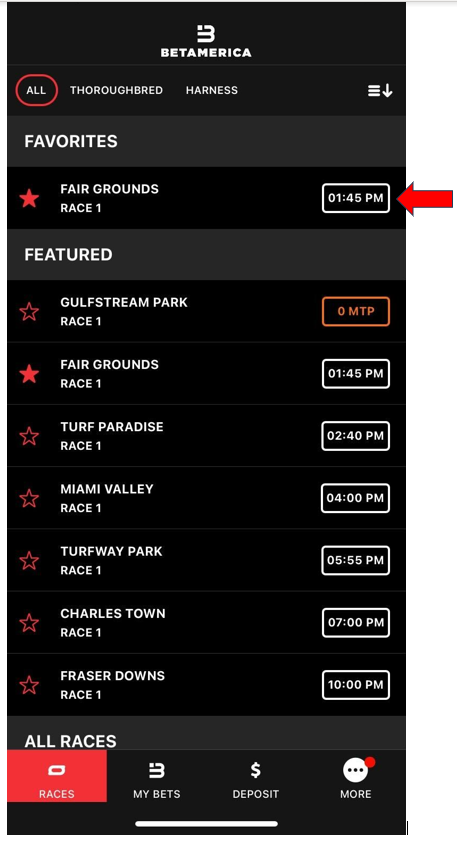Open Turf Paradise 02:40 PM race

(356, 436)
